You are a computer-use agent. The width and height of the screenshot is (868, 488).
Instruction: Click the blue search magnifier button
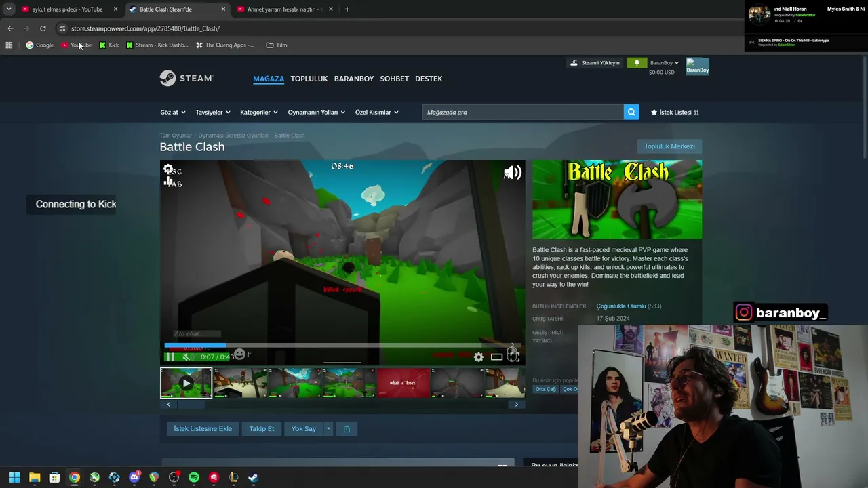tap(631, 113)
